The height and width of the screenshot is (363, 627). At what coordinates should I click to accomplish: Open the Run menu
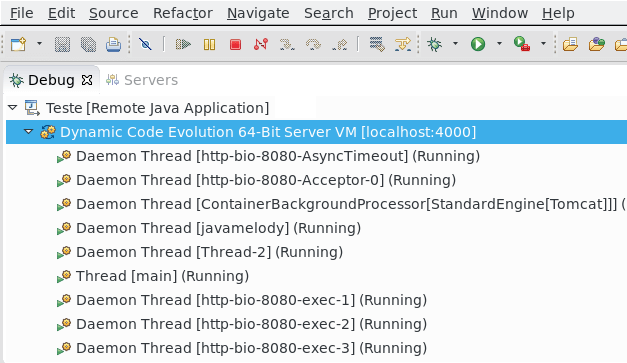point(444,13)
